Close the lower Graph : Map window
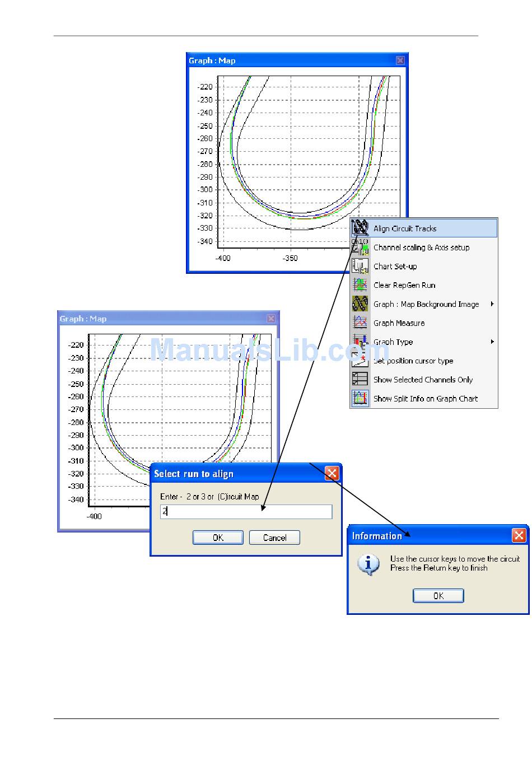 click(x=271, y=319)
